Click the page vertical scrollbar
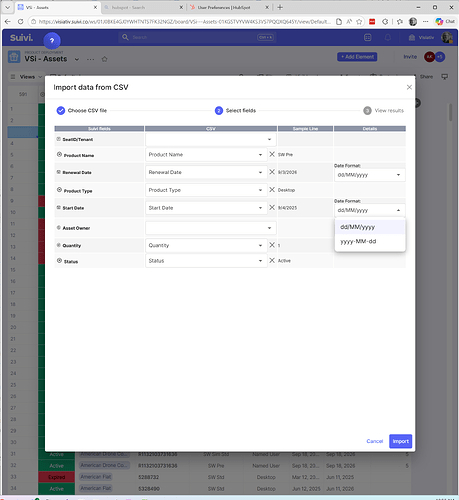 451,112
